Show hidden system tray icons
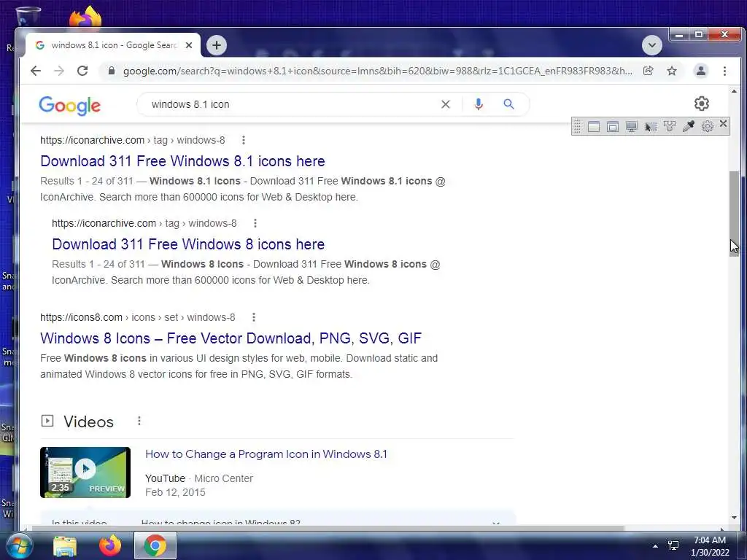 tap(655, 546)
